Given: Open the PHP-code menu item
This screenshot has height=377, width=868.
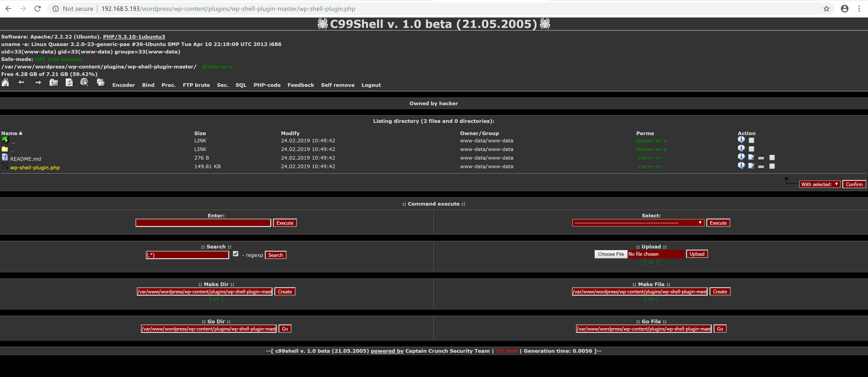Looking at the screenshot, I should point(267,85).
